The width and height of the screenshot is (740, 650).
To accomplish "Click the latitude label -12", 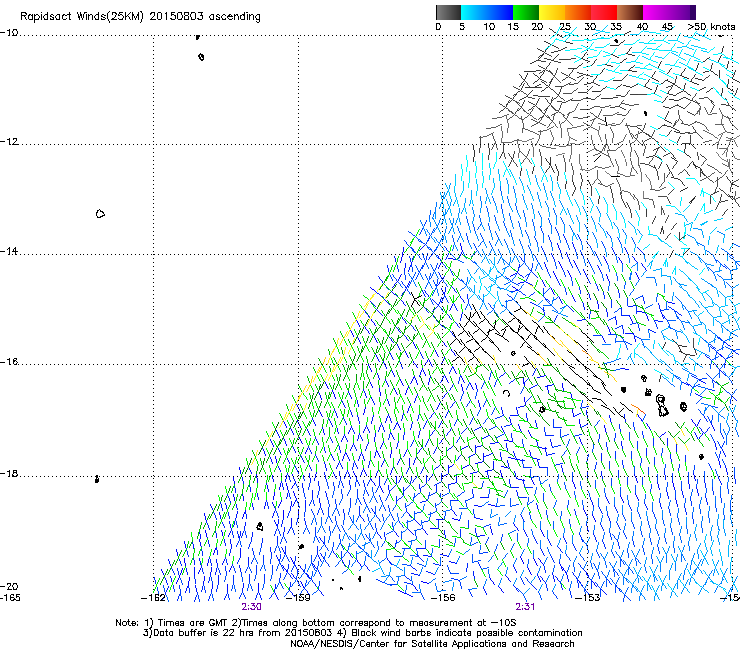I will (9, 142).
